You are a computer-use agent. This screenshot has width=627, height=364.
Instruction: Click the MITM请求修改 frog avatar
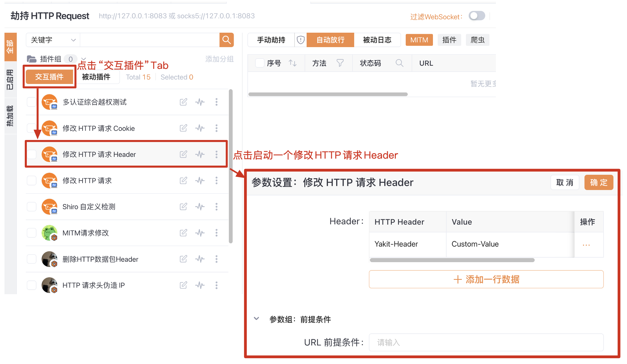(49, 233)
